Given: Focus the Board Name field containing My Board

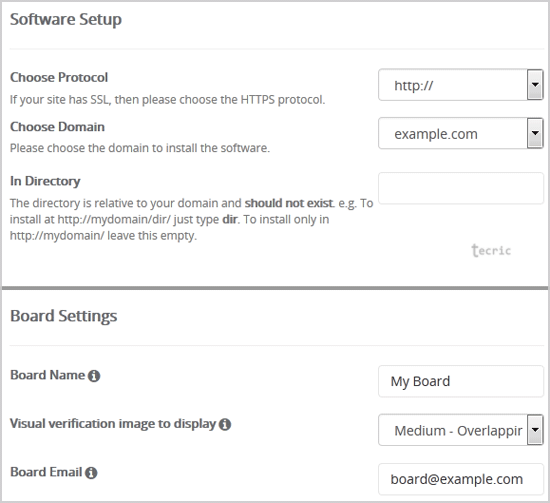Looking at the screenshot, I should tap(461, 381).
